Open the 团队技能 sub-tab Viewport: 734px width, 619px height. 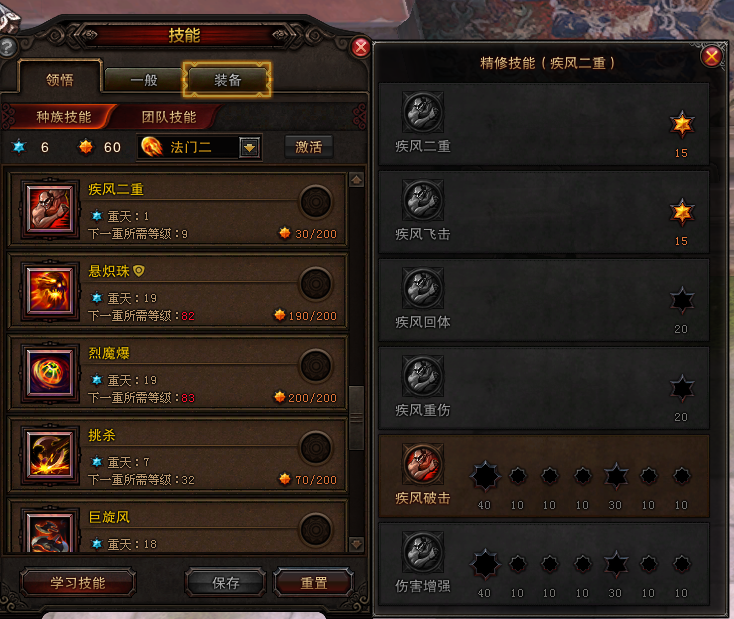(169, 117)
